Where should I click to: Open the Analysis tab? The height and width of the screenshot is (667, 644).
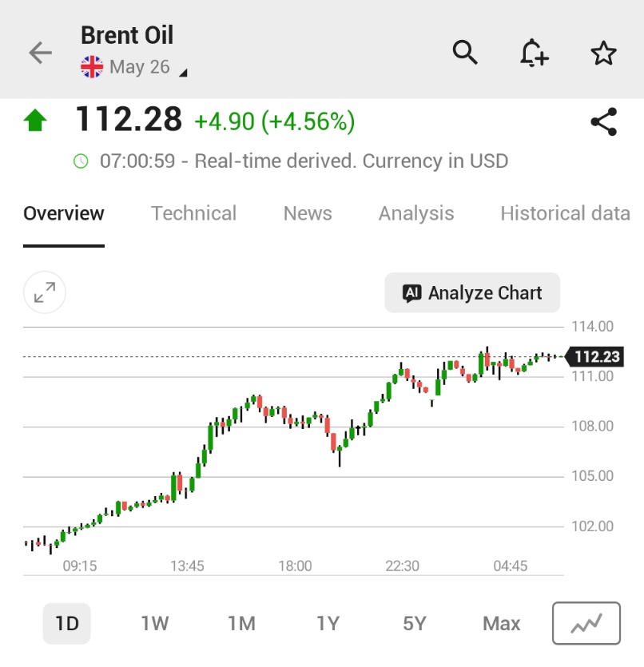click(x=416, y=213)
